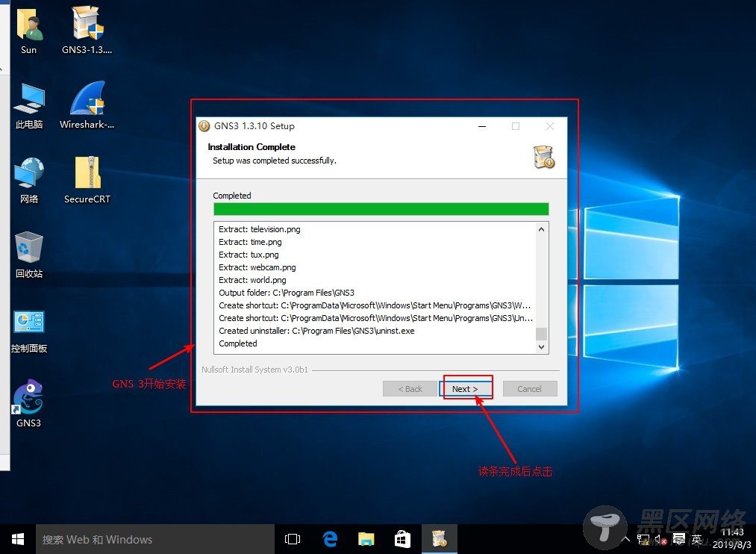Select log line 'Extract: world.png'
The image size is (756, 554).
(x=253, y=280)
